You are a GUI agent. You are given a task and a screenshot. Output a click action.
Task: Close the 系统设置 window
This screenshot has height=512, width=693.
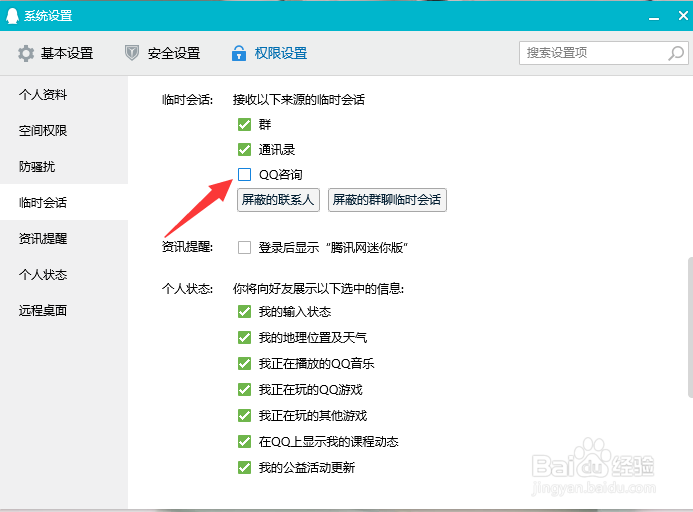[683, 16]
